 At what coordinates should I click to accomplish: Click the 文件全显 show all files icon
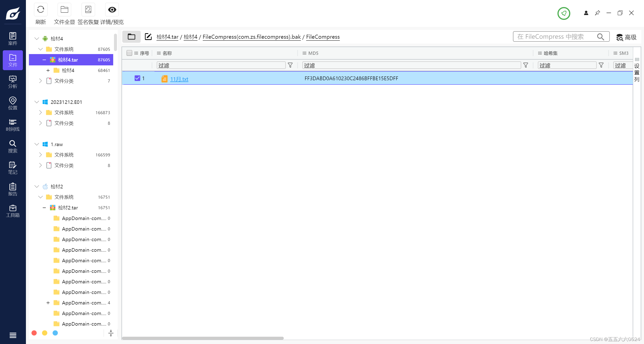click(64, 10)
